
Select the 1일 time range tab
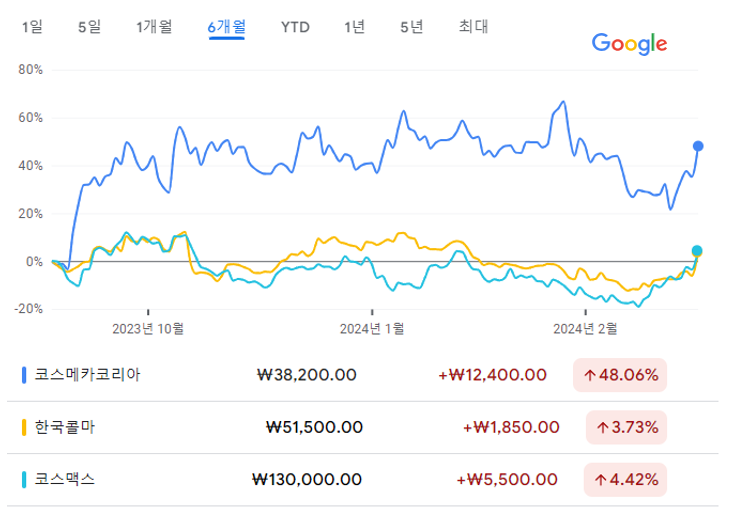(32, 27)
